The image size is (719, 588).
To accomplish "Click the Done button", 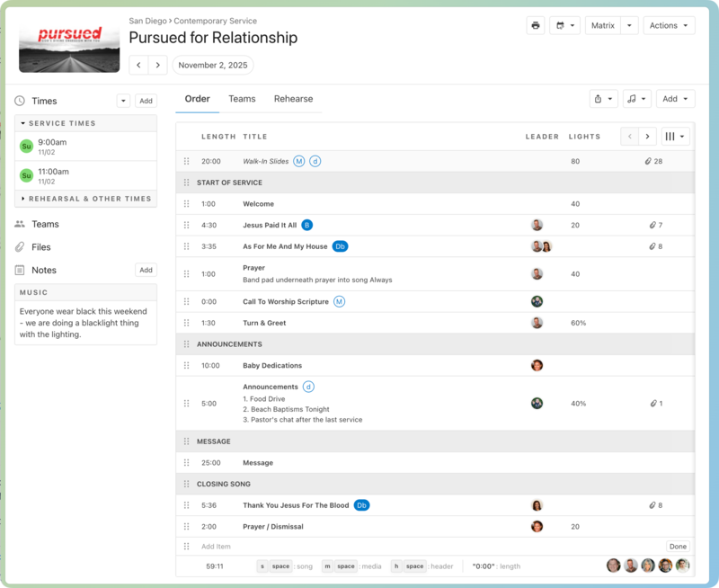I will (678, 547).
